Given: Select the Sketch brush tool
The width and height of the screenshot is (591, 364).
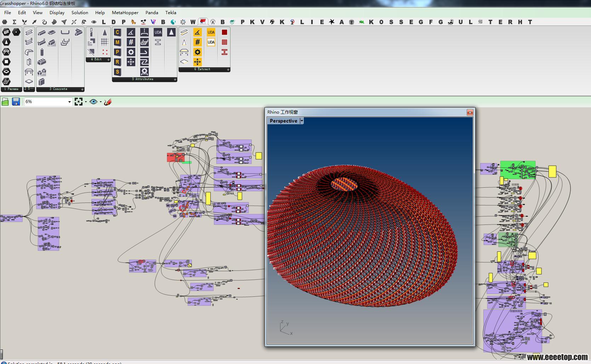Looking at the screenshot, I should [108, 102].
